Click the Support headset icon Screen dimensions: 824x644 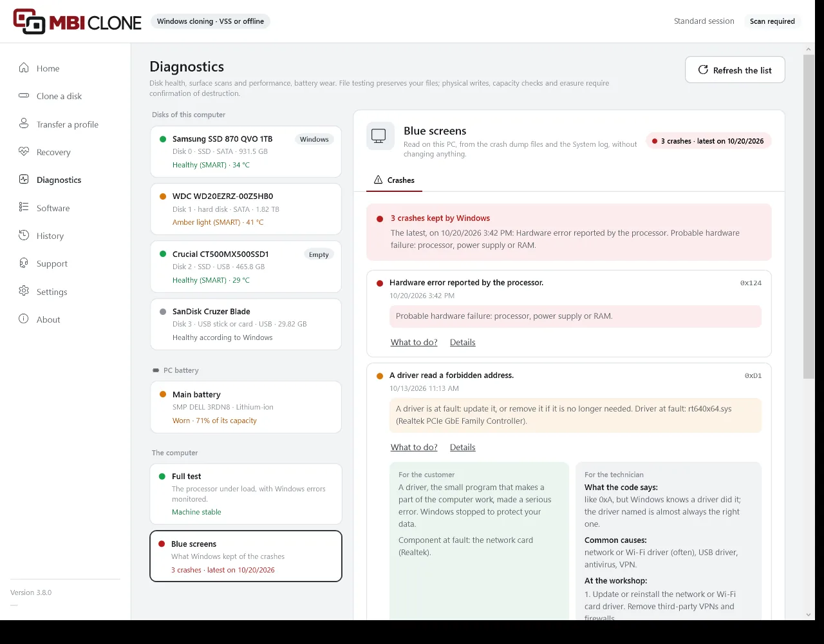24,263
